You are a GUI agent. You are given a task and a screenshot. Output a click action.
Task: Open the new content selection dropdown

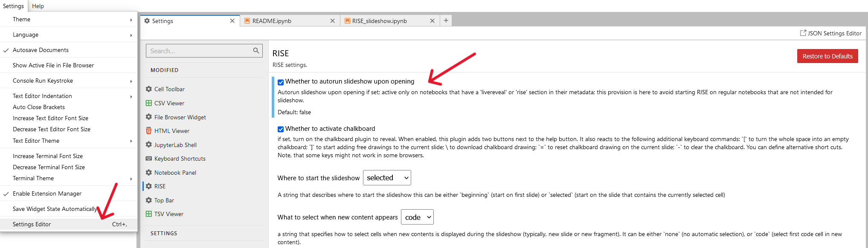click(x=417, y=217)
